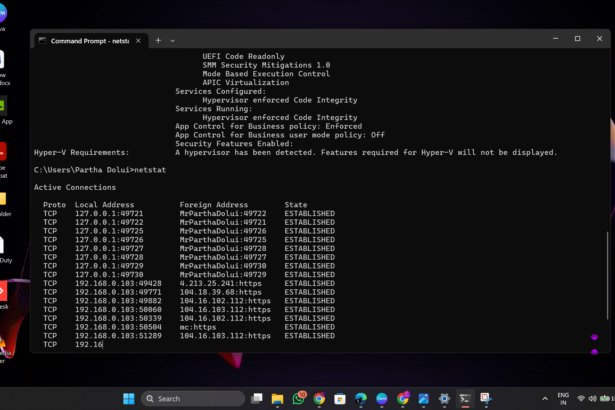Click the ENG IN language indicator
The image size is (615, 410).
563,399
